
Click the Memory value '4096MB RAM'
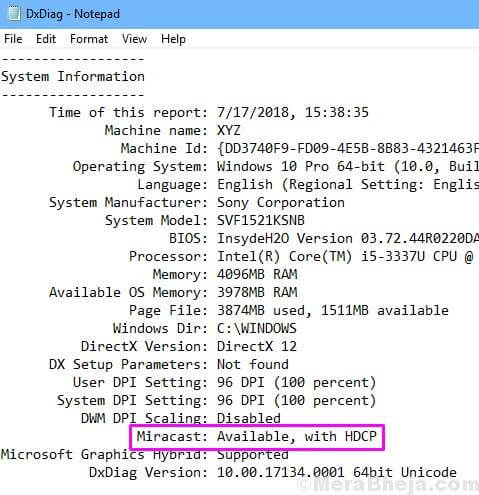click(257, 275)
